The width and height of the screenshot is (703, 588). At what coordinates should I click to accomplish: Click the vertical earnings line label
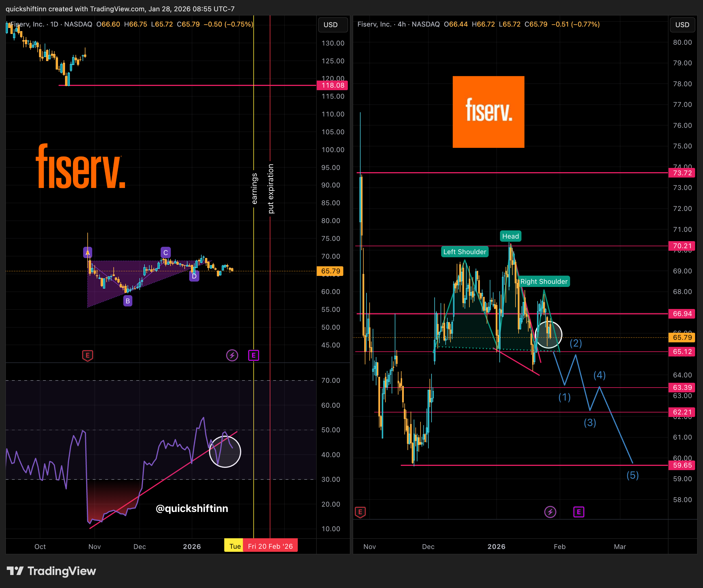[x=254, y=189]
